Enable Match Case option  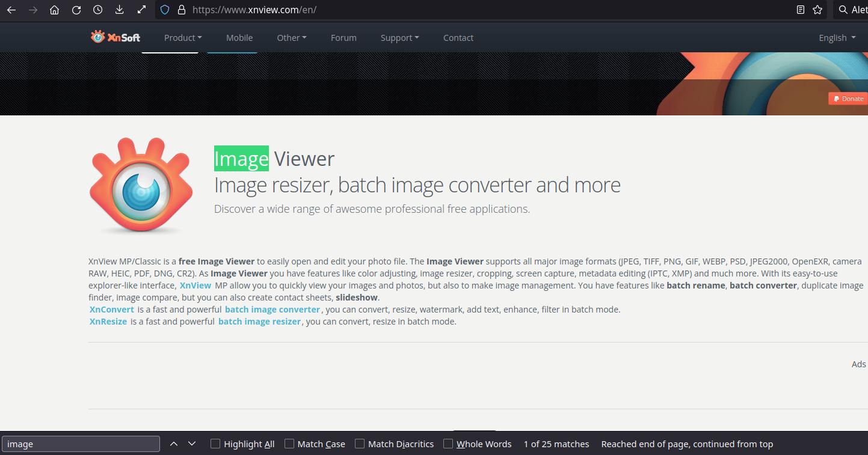tap(315, 444)
